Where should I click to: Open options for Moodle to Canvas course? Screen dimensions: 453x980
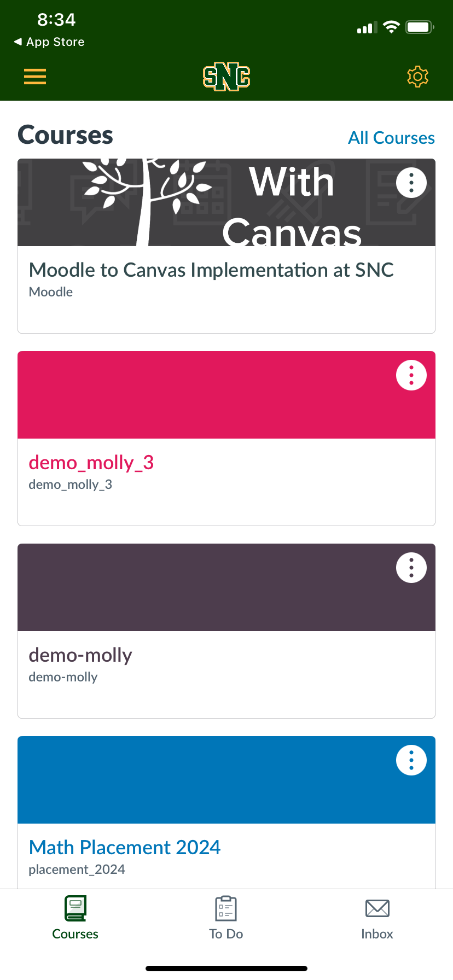[x=411, y=183]
